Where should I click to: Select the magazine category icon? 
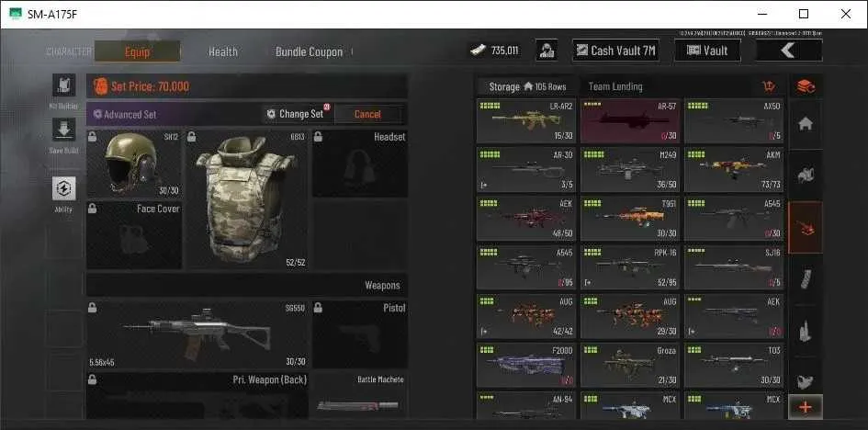[806, 279]
